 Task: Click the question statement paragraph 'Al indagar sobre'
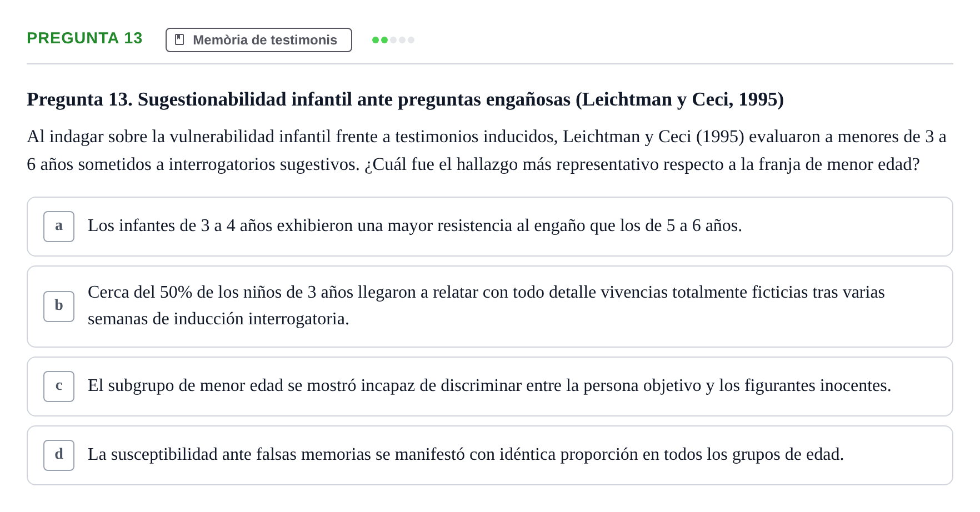coord(487,150)
